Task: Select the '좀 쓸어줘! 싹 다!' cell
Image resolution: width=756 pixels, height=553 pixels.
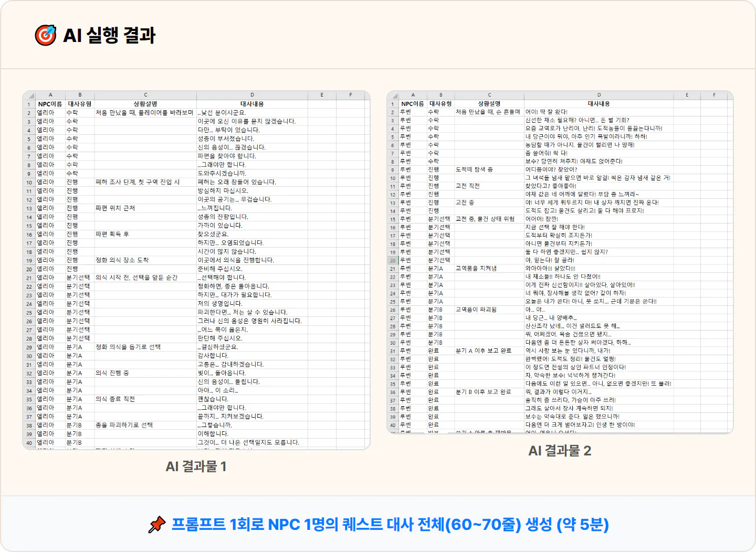Action: coord(599,153)
